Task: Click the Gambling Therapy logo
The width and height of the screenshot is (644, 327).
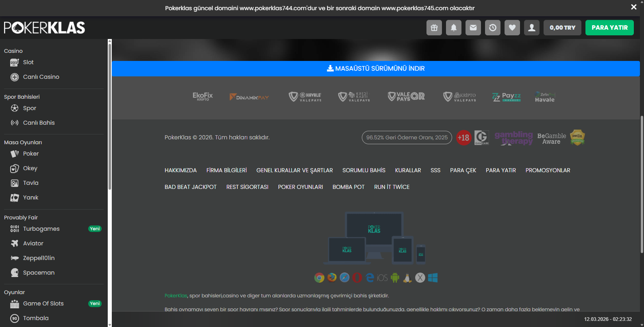Action: click(x=513, y=138)
